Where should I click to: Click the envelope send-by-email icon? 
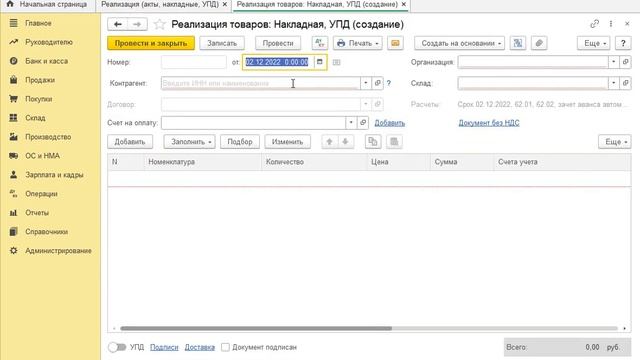point(395,43)
